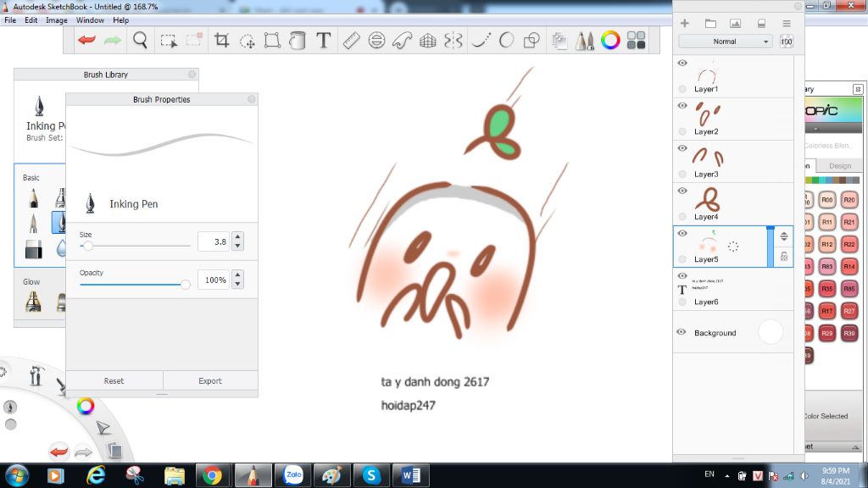Click the Undo arrow in the toolbar
The width and height of the screenshot is (868, 488).
coord(87,41)
